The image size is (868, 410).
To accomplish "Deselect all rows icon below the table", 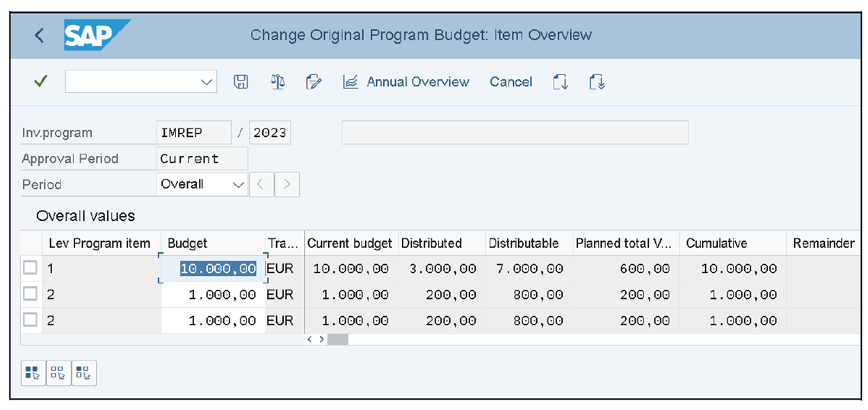I will coord(58,373).
